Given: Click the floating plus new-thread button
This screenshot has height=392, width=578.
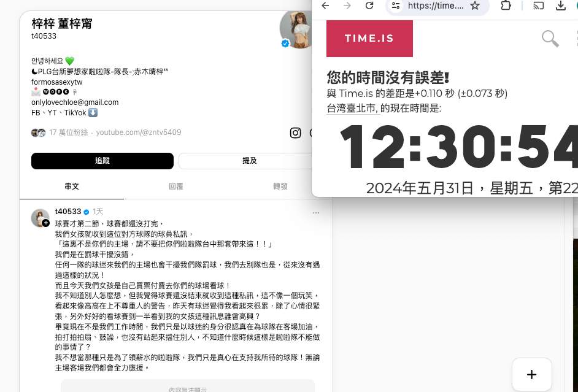Looking at the screenshot, I should click(532, 374).
